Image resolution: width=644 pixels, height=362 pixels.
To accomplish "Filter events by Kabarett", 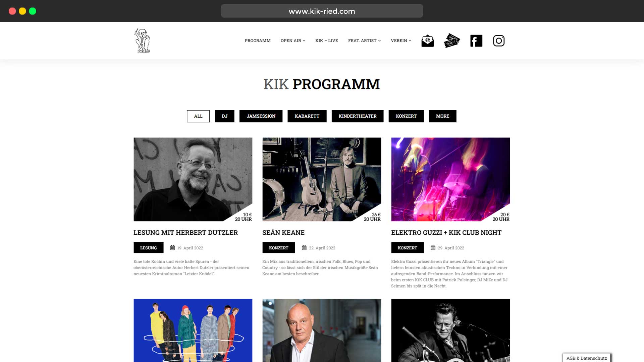I will (x=307, y=116).
